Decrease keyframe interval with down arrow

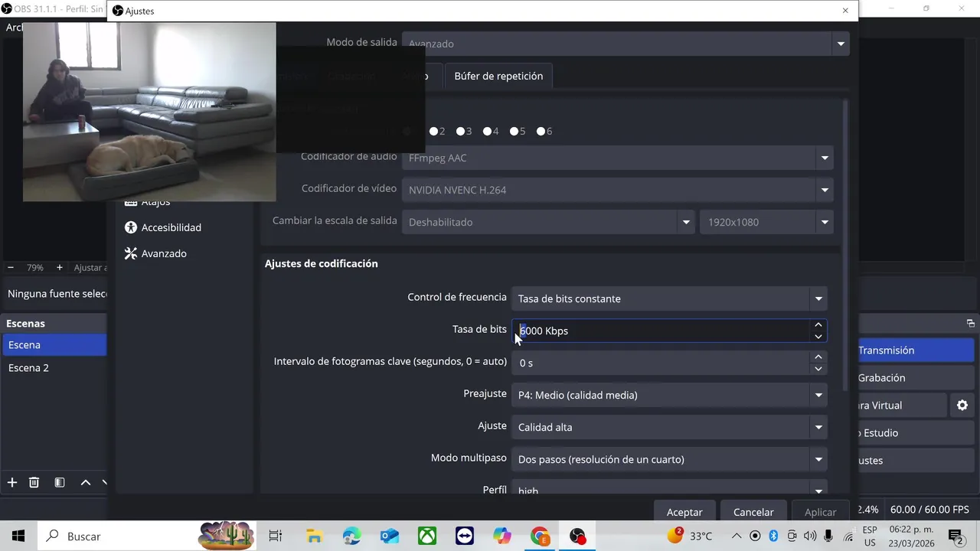click(x=818, y=368)
